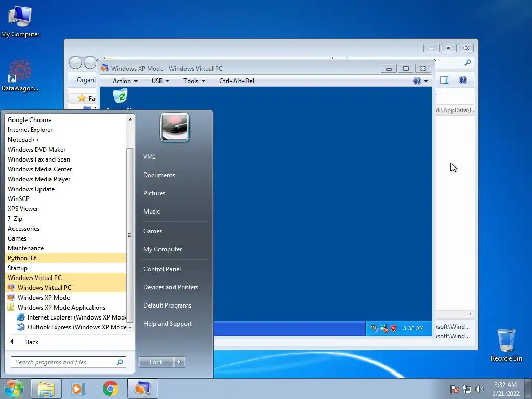Open the Action menu in Virtual PC

point(125,81)
